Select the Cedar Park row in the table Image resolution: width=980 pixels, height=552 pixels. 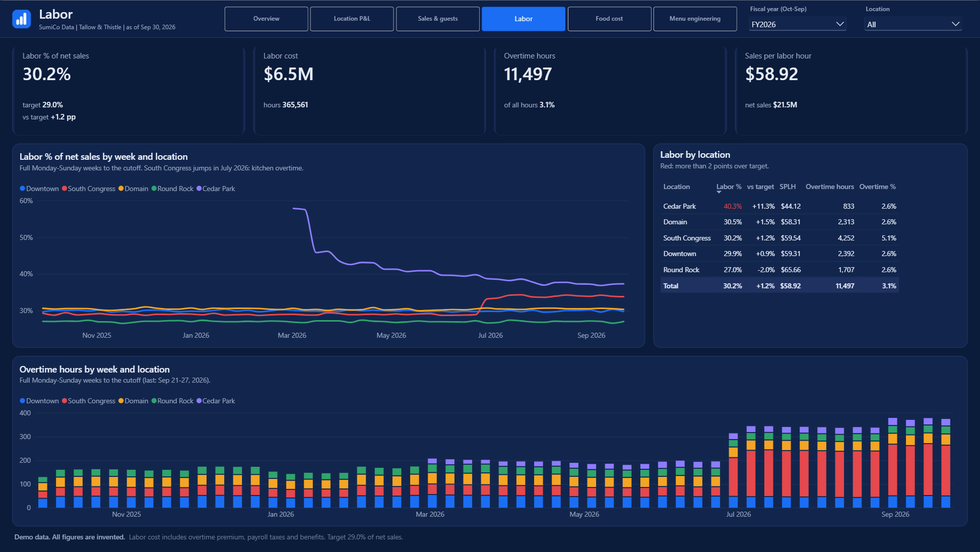pyautogui.click(x=779, y=206)
